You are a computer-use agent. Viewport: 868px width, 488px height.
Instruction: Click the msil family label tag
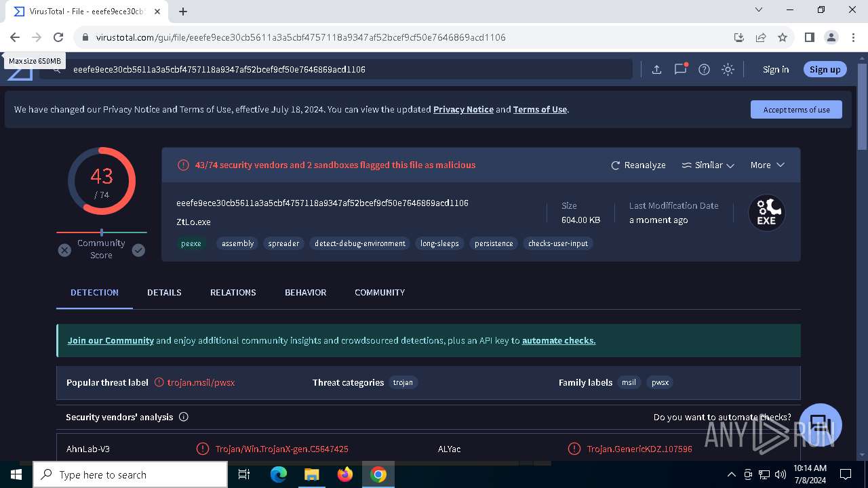[x=629, y=382]
